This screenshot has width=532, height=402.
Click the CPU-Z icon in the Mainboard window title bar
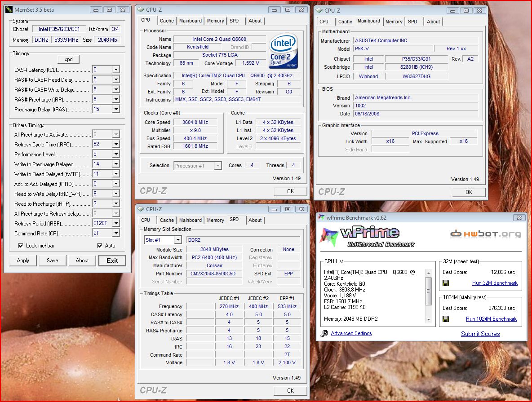[x=319, y=10]
